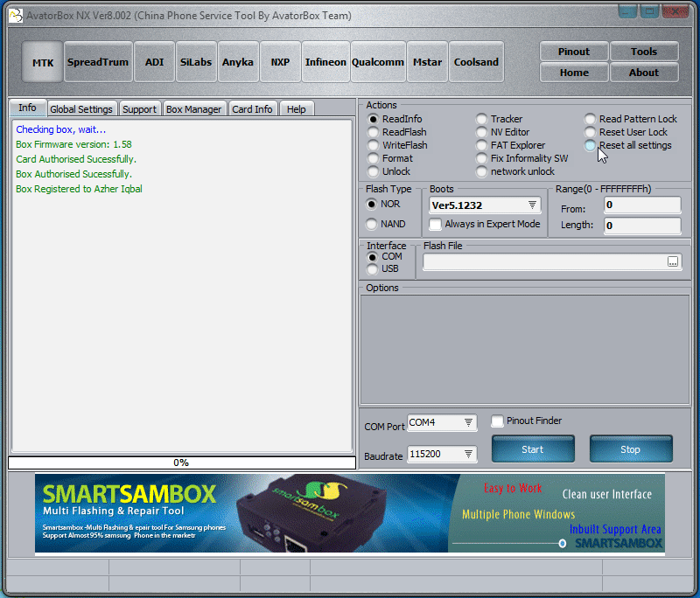Image resolution: width=700 pixels, height=598 pixels.
Task: Click the 0% progress bar
Action: pyautogui.click(x=182, y=462)
